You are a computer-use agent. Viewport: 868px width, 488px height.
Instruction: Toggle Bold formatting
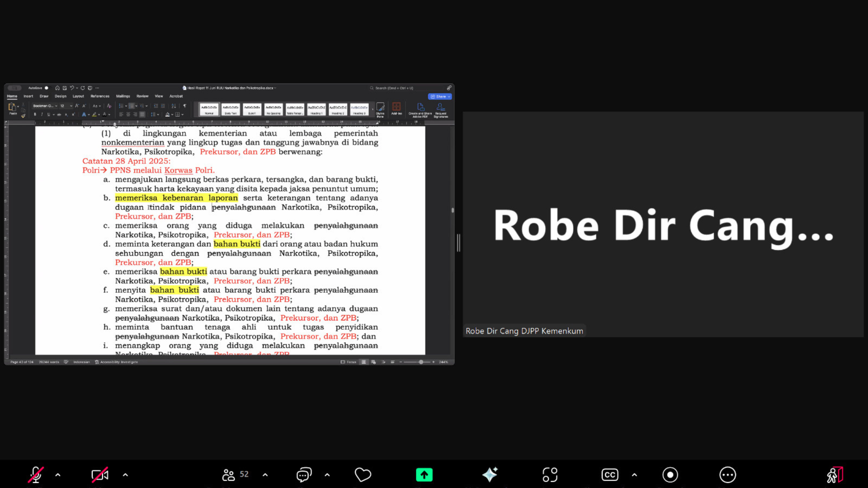(x=35, y=115)
